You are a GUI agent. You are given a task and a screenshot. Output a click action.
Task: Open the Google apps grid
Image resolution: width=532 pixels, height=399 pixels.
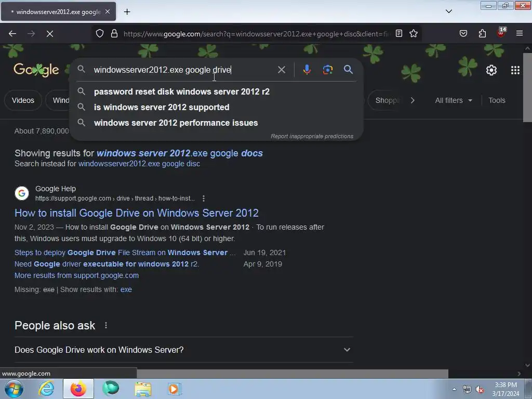pyautogui.click(x=515, y=70)
